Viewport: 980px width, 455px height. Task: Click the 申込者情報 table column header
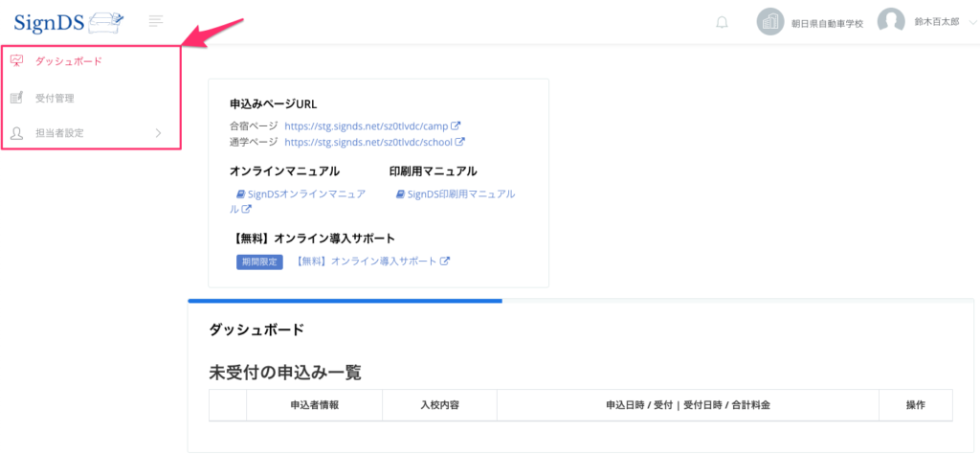point(314,405)
